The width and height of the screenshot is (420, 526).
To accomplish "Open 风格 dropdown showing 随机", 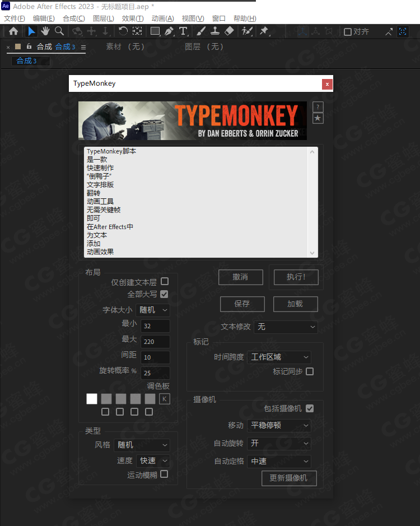I will [x=142, y=445].
